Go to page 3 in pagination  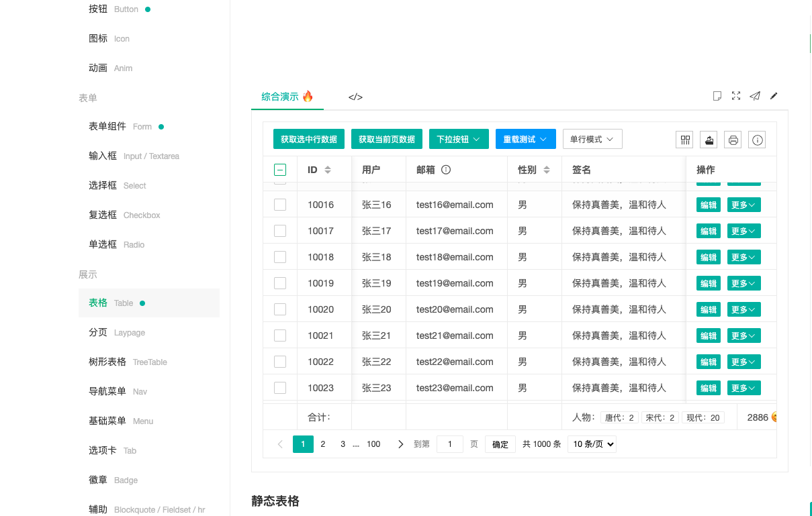pos(343,444)
